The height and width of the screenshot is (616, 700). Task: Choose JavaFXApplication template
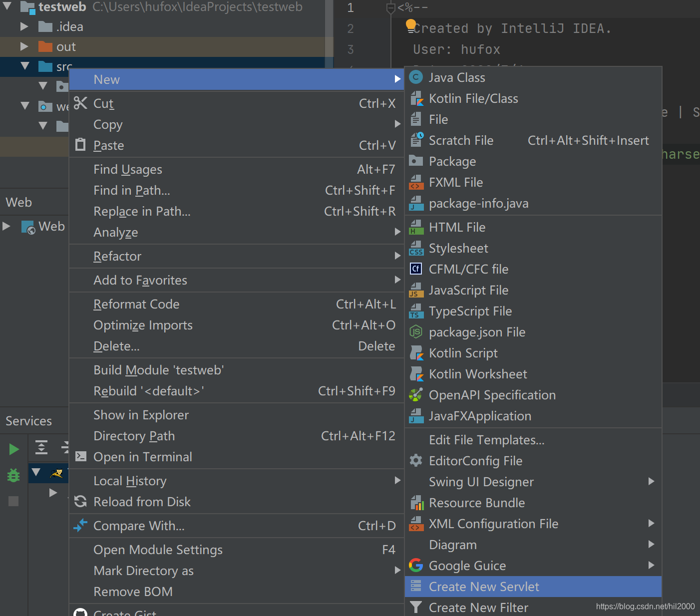coord(533,416)
